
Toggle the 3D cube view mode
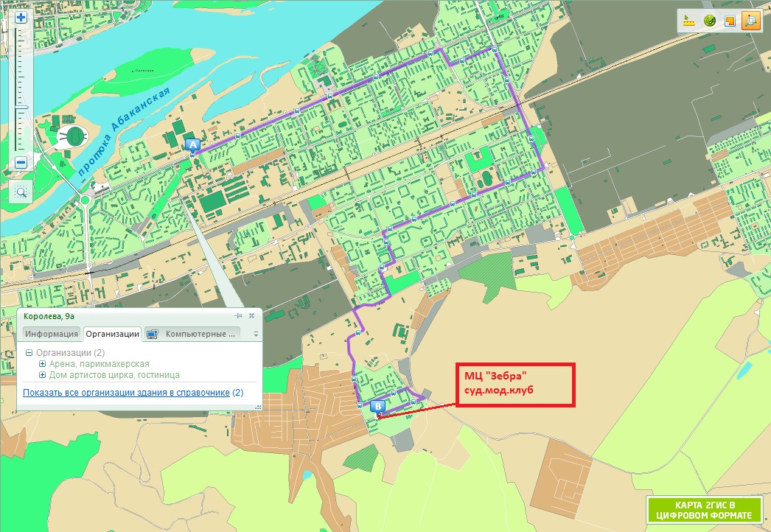pos(751,21)
